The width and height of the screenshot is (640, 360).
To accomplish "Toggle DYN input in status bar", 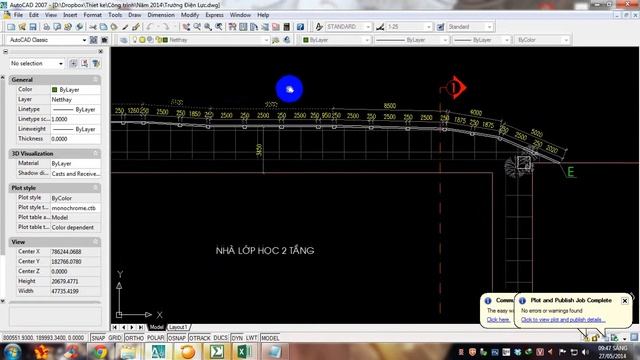I will click(237, 338).
